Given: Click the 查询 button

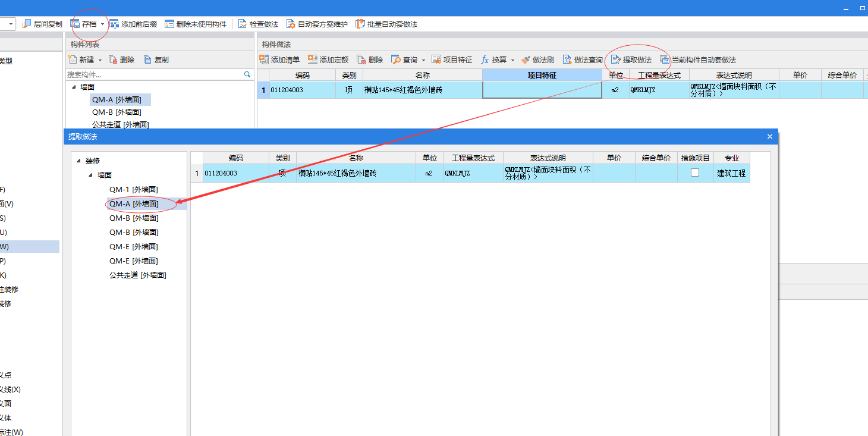Looking at the screenshot, I should pyautogui.click(x=404, y=60).
